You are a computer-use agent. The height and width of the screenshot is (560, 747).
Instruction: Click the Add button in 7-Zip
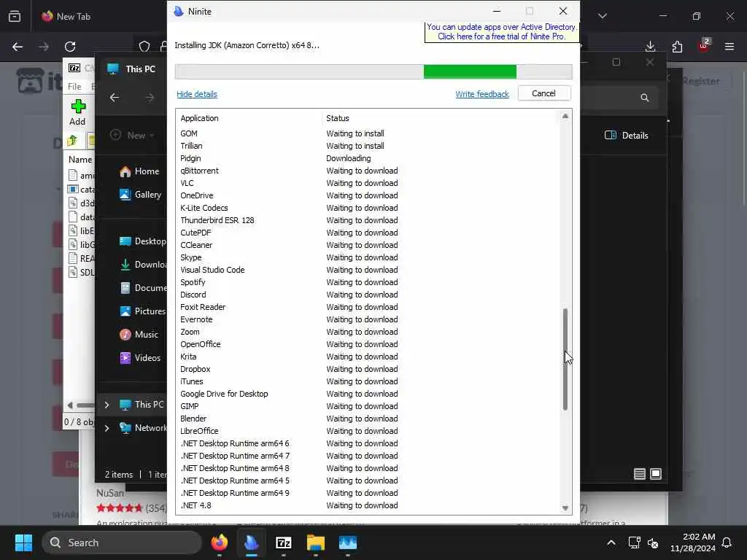point(77,112)
